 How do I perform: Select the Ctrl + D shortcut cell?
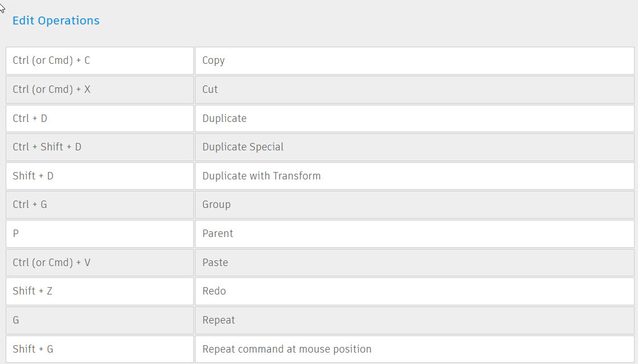pos(100,118)
